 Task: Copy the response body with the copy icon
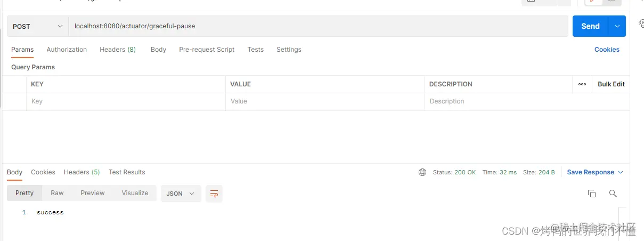(x=592, y=194)
